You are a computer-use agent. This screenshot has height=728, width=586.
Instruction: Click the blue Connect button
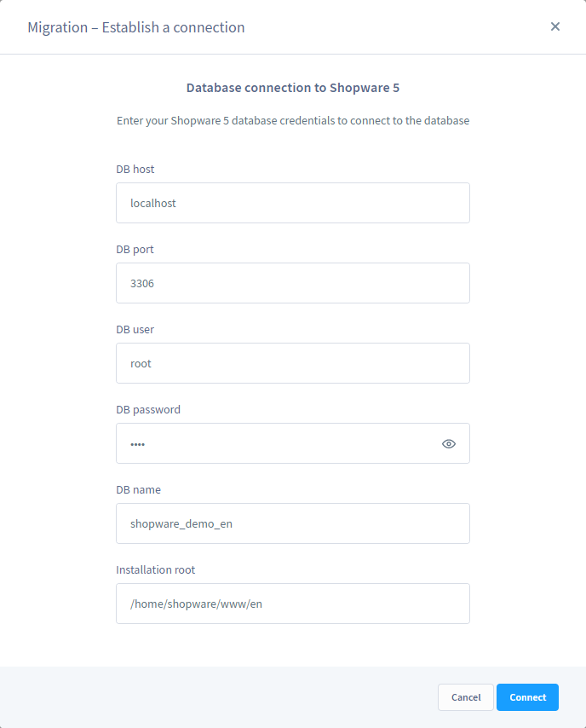point(527,696)
